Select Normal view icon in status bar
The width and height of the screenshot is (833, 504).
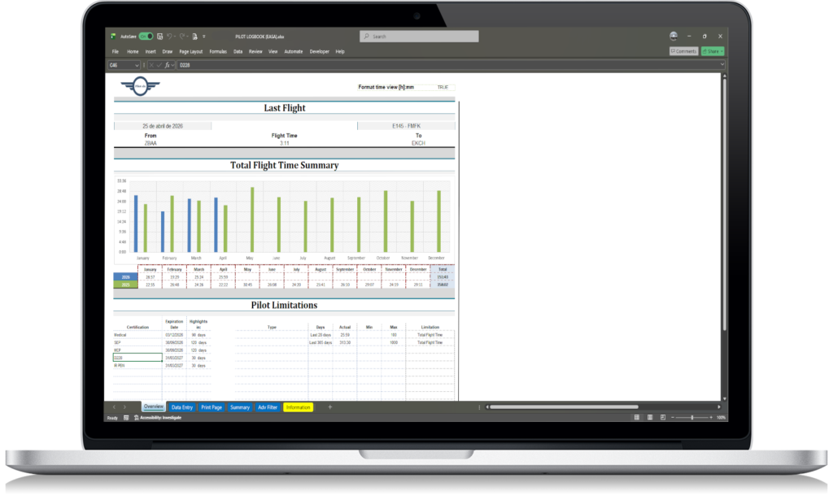637,417
